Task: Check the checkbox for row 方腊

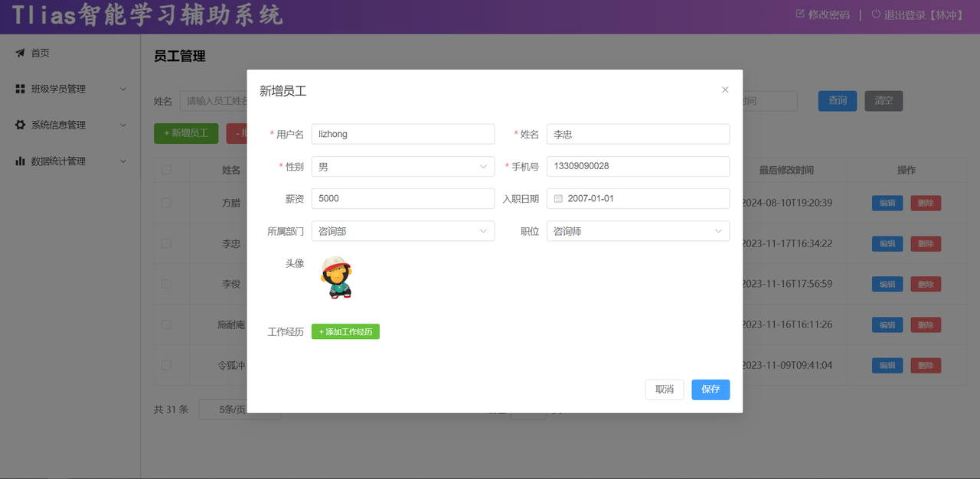Action: [x=166, y=203]
